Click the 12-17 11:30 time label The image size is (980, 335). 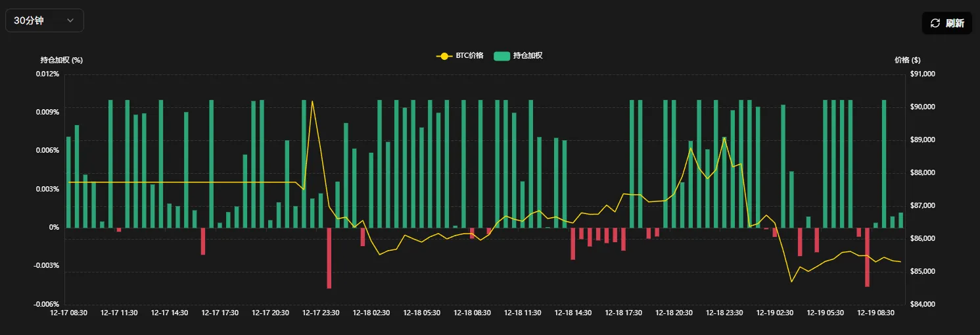point(119,313)
